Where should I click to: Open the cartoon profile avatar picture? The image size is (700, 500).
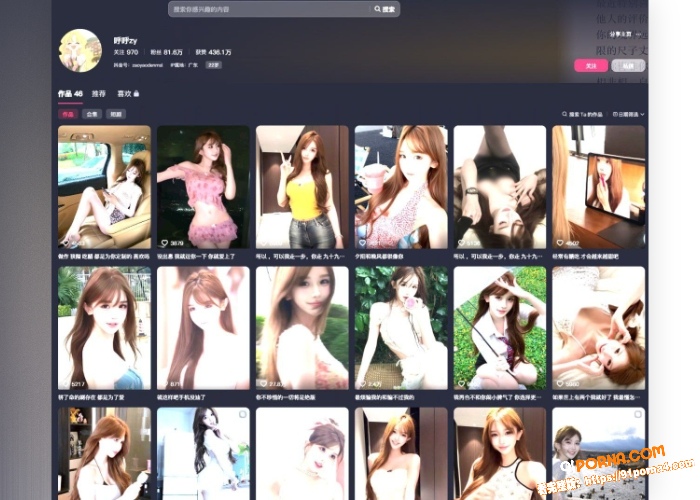pos(80,50)
